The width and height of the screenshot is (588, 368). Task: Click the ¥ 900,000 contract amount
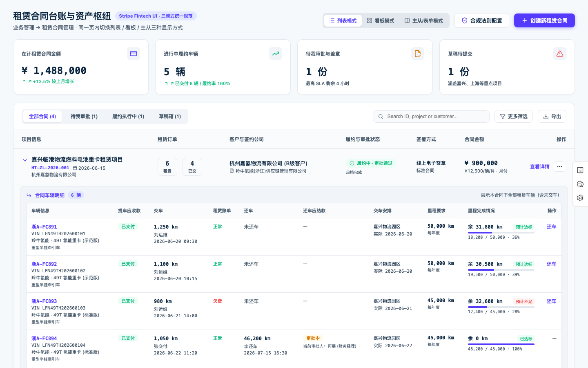[x=481, y=163]
